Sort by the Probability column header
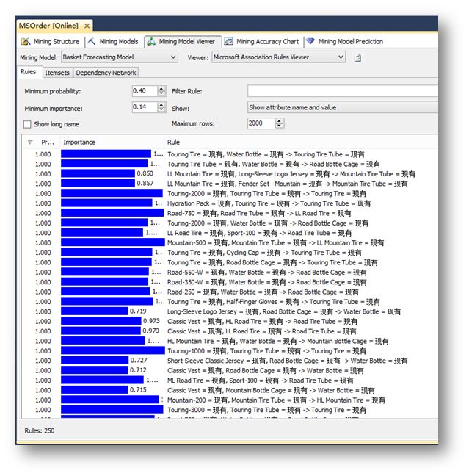This screenshot has height=476, width=469. (x=48, y=142)
